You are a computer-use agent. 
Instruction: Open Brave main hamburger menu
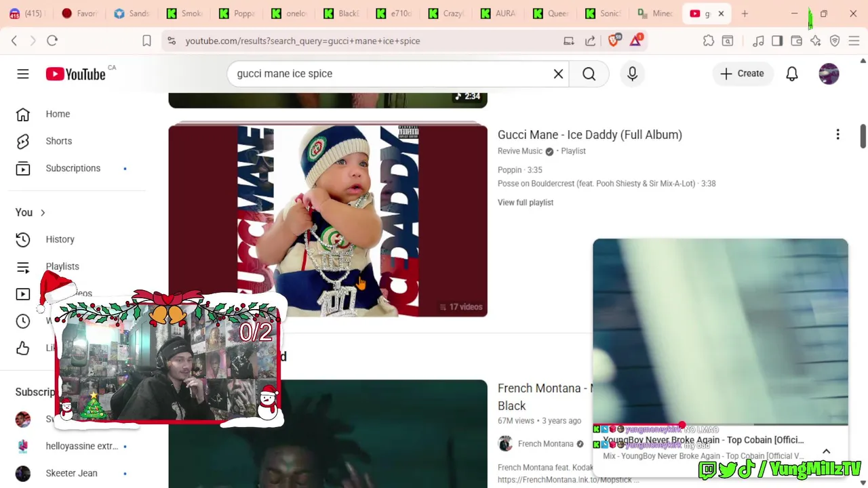(854, 41)
